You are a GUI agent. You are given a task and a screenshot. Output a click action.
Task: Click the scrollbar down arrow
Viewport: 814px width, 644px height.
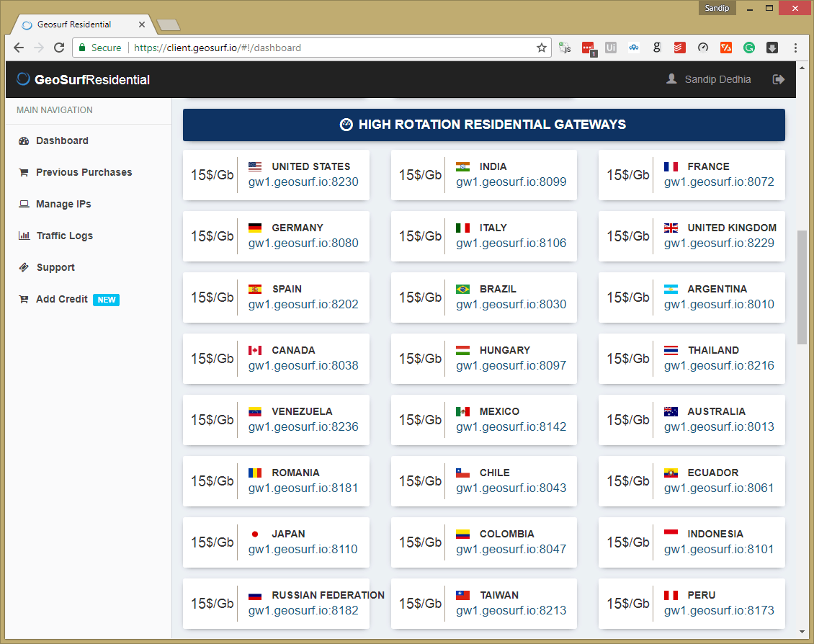pyautogui.click(x=802, y=632)
